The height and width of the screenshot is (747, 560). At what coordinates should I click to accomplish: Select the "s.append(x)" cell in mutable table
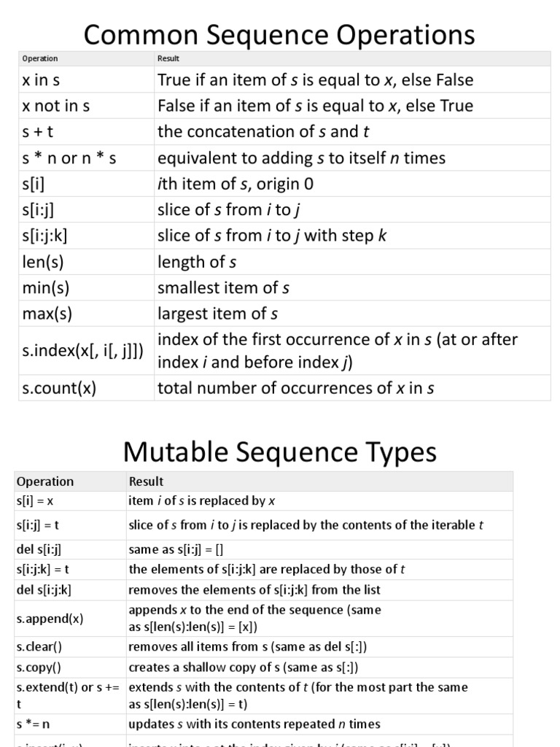click(x=50, y=619)
